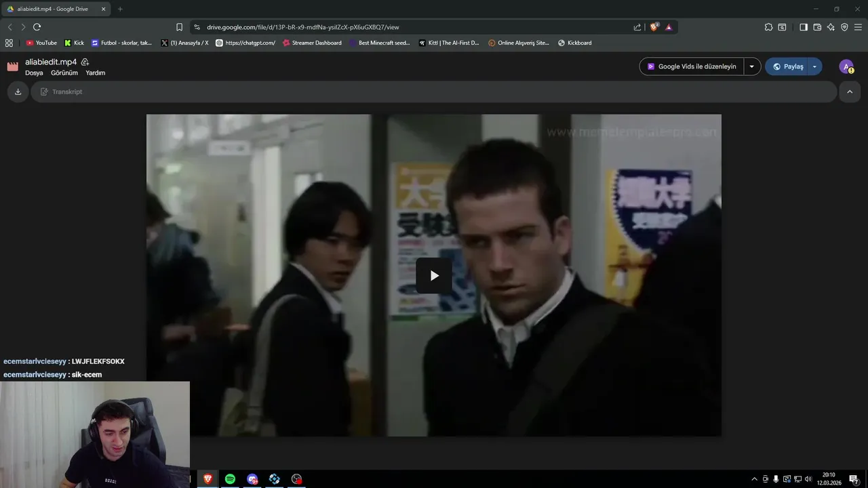Screen dimensions: 868x488
Task: Go back in browser history
Action: pos(9,27)
